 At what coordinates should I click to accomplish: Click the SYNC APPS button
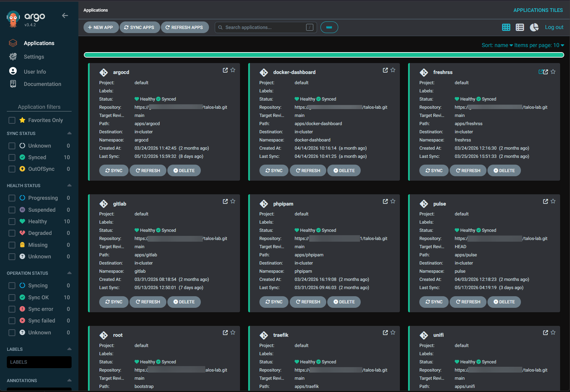pyautogui.click(x=139, y=27)
